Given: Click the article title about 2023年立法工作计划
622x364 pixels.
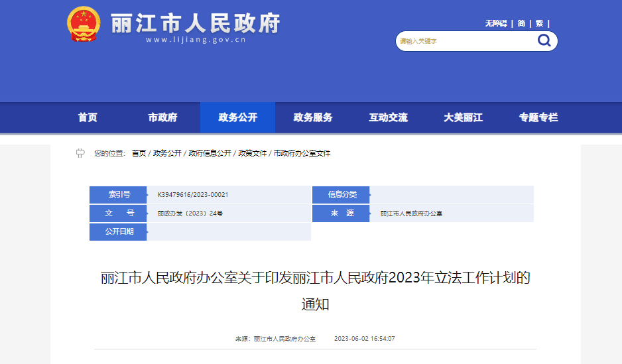Looking at the screenshot, I should (x=316, y=290).
